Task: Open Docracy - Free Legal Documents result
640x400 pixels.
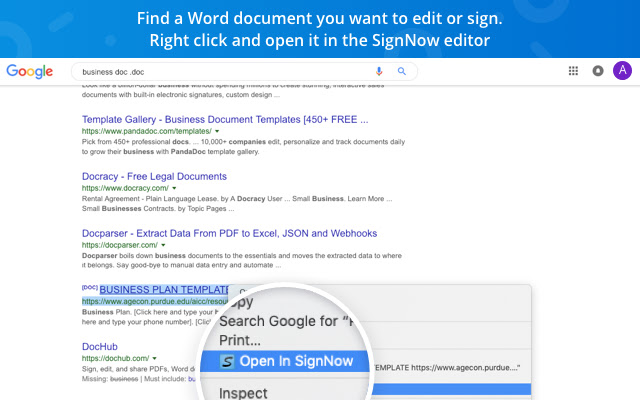Action: point(154,176)
